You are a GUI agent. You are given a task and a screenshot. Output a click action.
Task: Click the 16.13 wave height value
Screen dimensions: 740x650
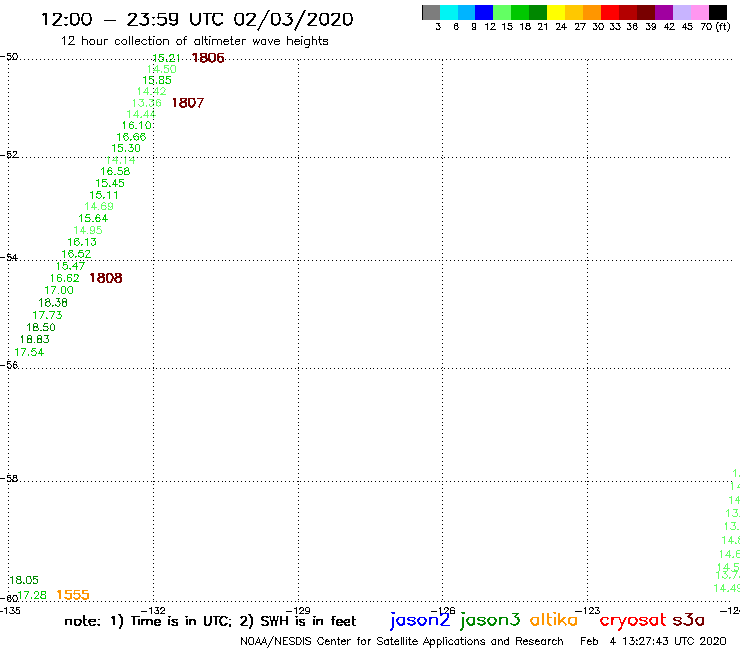tap(82, 242)
